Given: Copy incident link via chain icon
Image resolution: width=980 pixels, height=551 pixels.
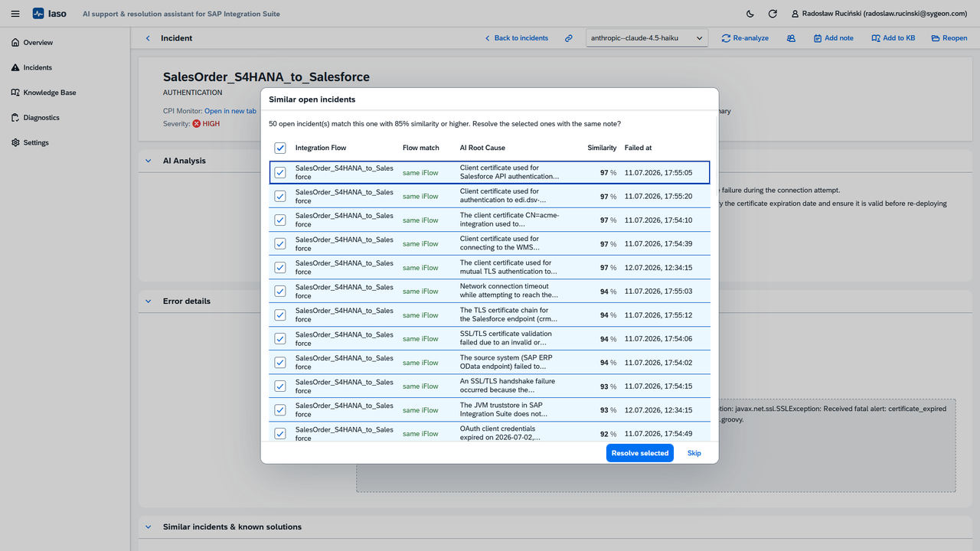Looking at the screenshot, I should point(569,38).
